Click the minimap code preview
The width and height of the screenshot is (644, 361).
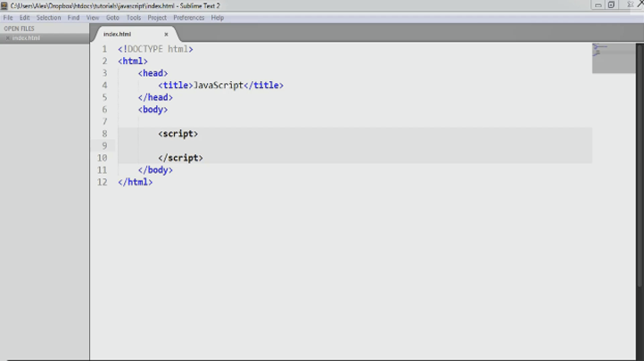tap(613, 58)
